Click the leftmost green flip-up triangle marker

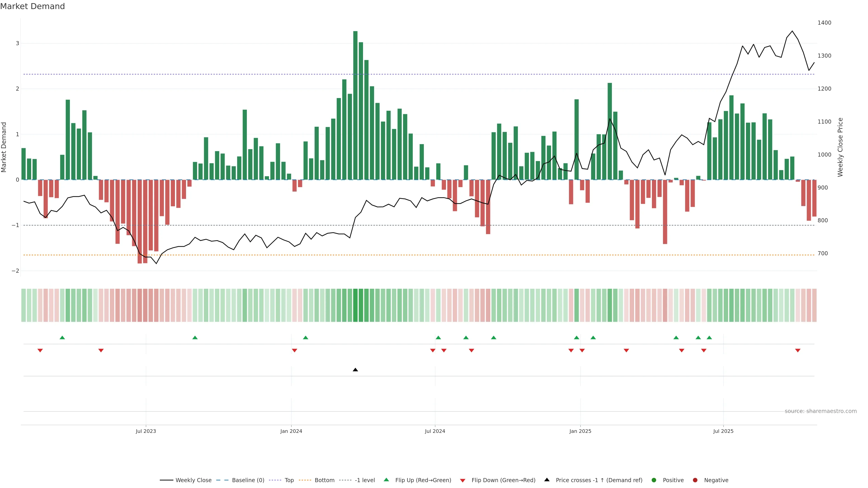[x=62, y=338]
